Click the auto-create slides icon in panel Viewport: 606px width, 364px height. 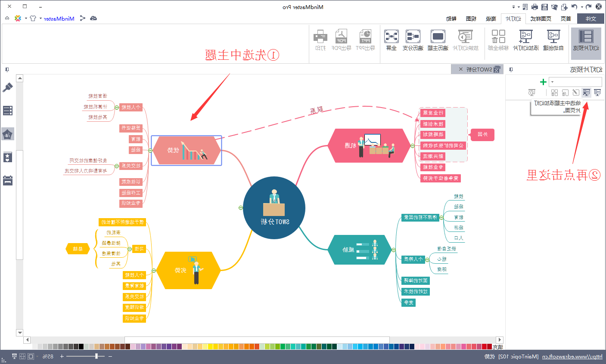(597, 93)
